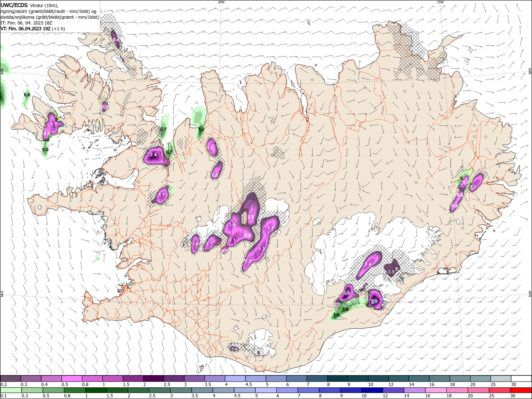Viewport: 532px width, 399px height.
Task: Click the 'slydda/snjókoma' legend description line
Action: point(49,17)
